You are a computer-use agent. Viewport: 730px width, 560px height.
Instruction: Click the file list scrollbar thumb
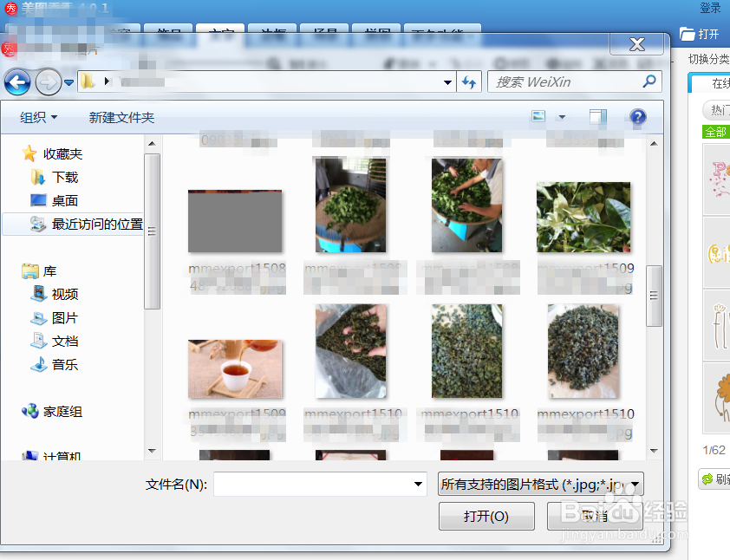click(x=654, y=296)
